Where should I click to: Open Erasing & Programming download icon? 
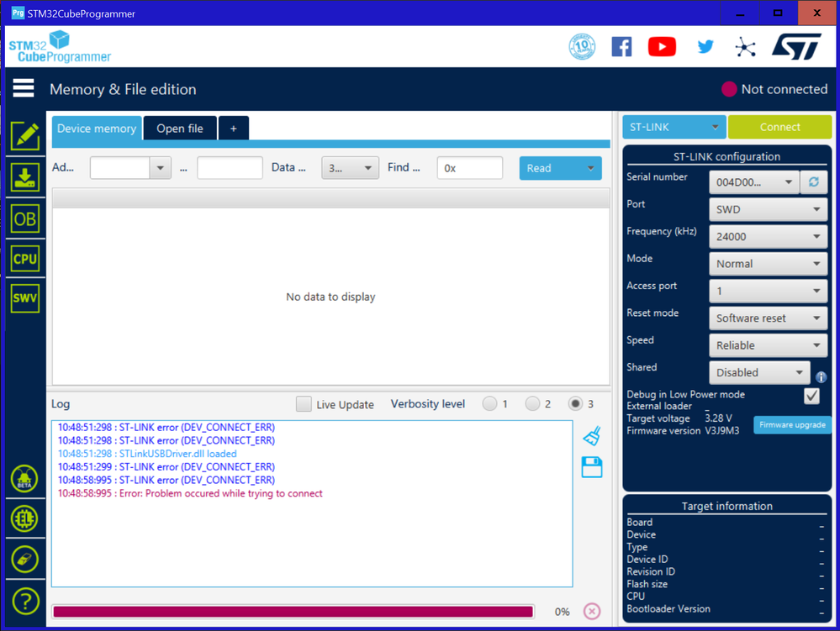coord(25,177)
